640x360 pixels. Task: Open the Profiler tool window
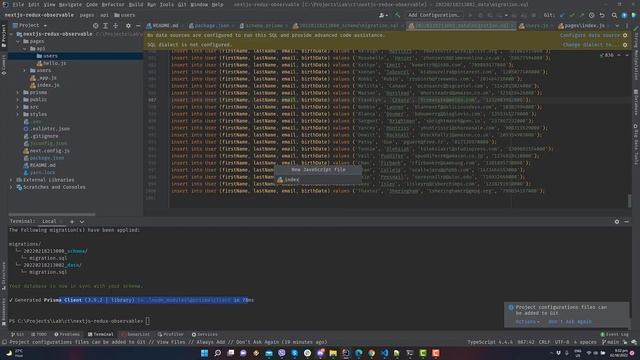pos(171,334)
